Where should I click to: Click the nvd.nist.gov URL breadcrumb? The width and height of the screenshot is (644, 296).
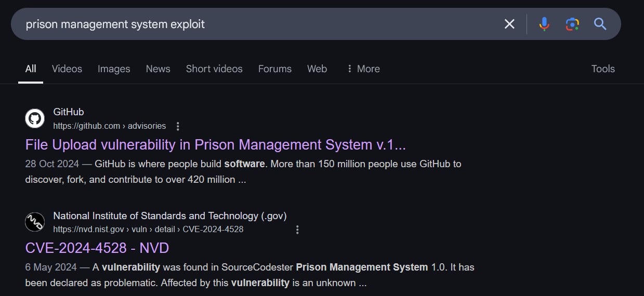[148, 229]
